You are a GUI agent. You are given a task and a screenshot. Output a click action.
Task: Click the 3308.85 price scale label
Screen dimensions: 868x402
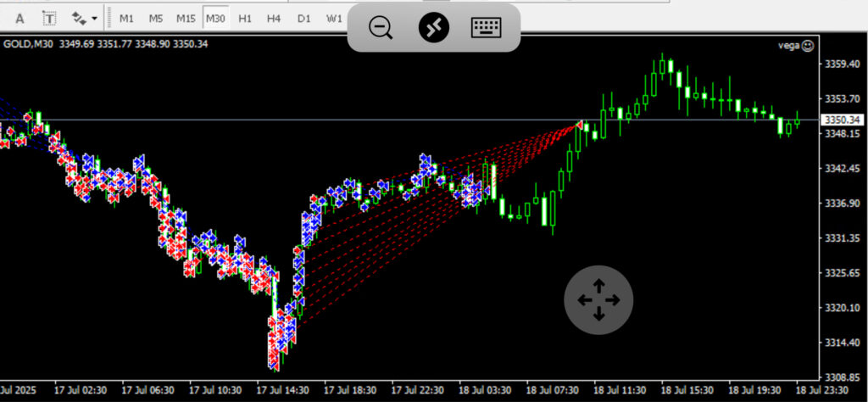click(x=842, y=377)
